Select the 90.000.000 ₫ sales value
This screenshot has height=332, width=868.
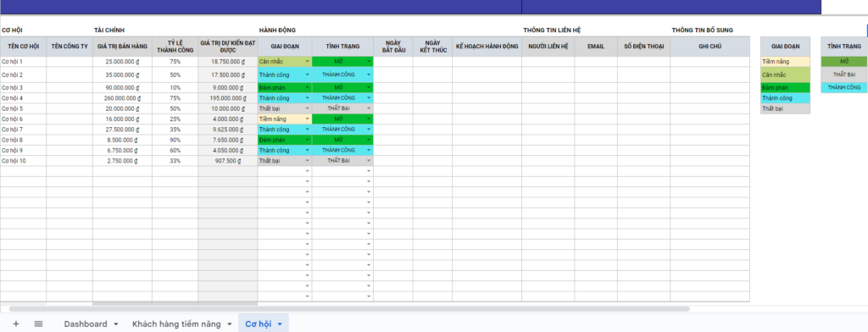coord(122,87)
